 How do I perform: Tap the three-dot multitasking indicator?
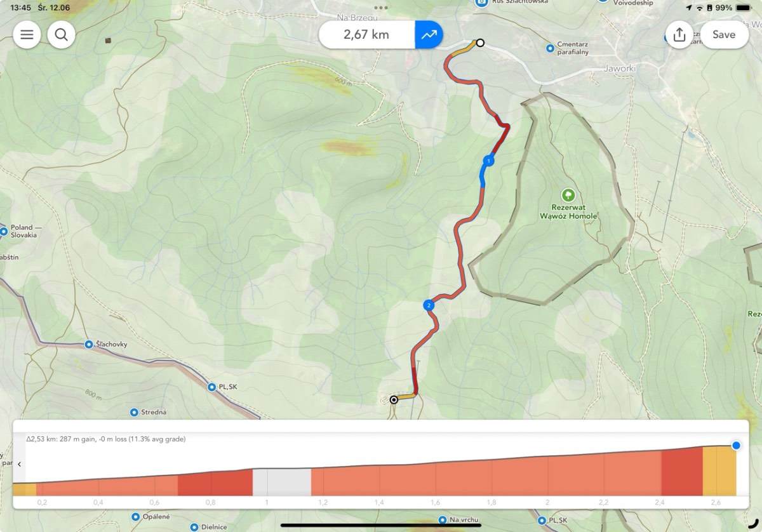pyautogui.click(x=381, y=8)
